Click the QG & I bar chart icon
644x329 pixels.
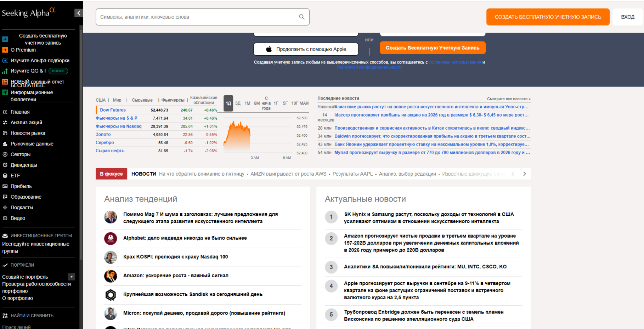point(5,71)
